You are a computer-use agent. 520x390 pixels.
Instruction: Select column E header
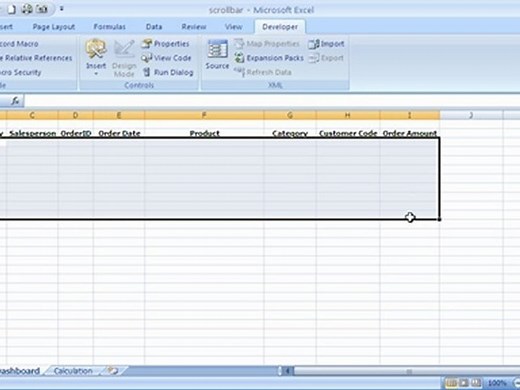tap(119, 115)
